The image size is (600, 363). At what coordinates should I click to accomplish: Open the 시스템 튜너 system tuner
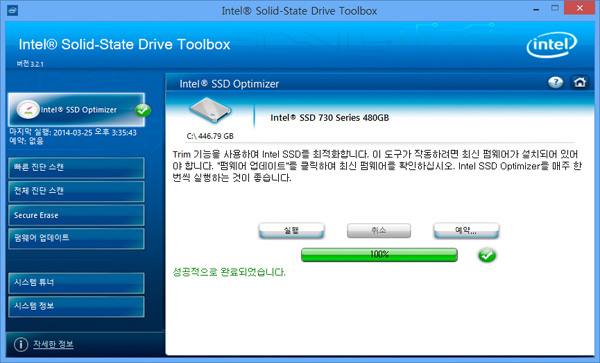coord(76,283)
